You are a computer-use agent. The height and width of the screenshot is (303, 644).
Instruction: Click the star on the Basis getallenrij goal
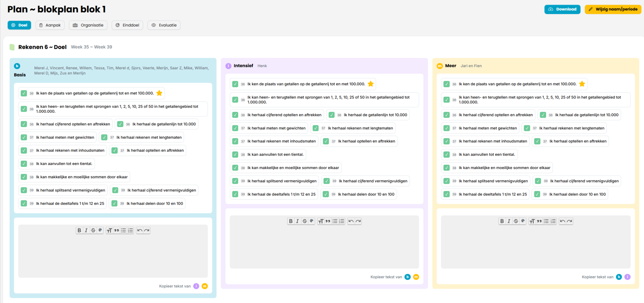pos(159,93)
